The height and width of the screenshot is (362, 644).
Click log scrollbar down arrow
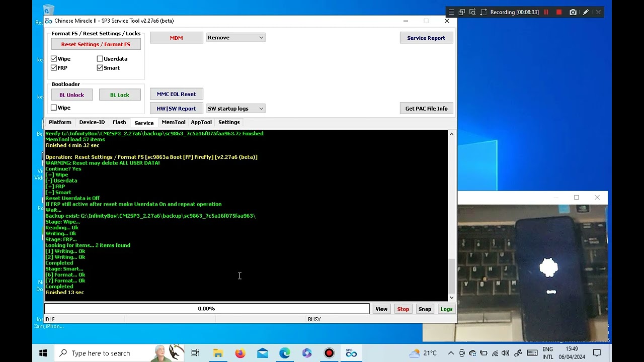pyautogui.click(x=451, y=297)
